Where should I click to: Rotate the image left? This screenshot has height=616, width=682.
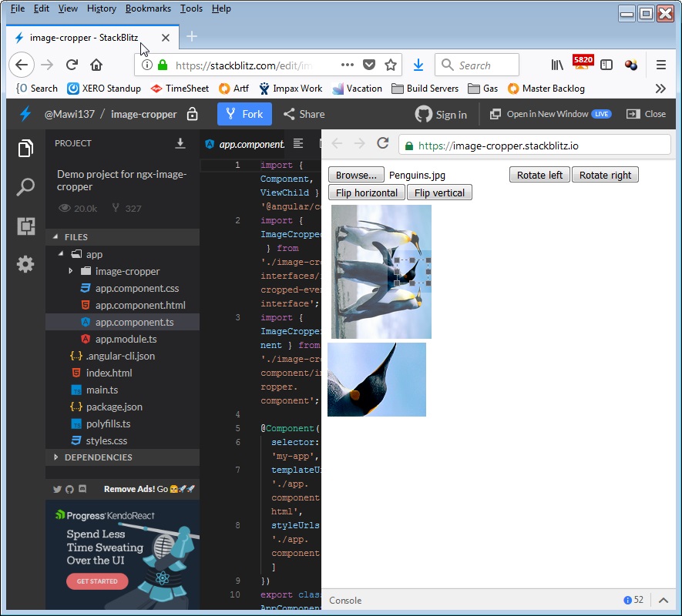coord(539,174)
